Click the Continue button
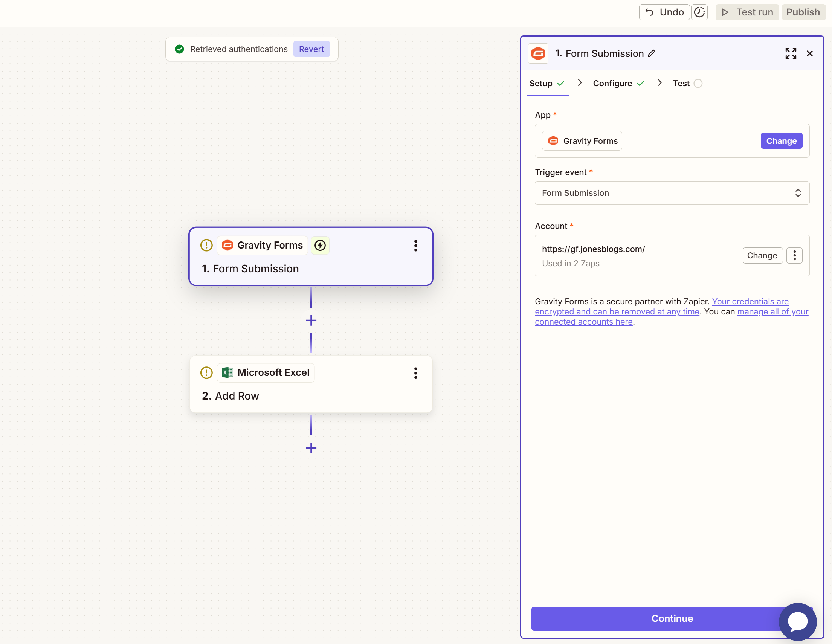This screenshot has width=832, height=644. [671, 618]
